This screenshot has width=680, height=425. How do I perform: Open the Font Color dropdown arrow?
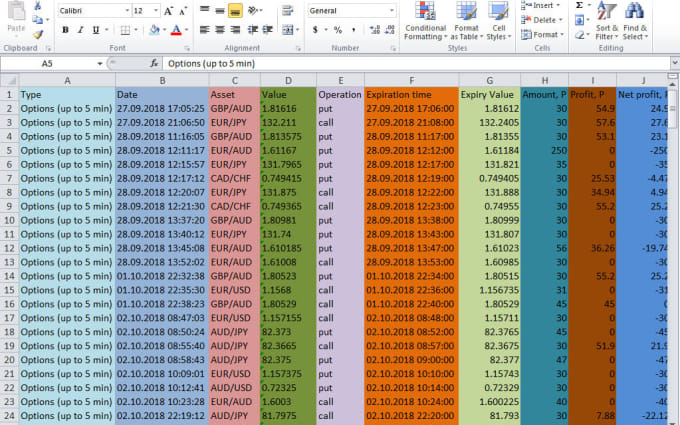pyautogui.click(x=186, y=30)
